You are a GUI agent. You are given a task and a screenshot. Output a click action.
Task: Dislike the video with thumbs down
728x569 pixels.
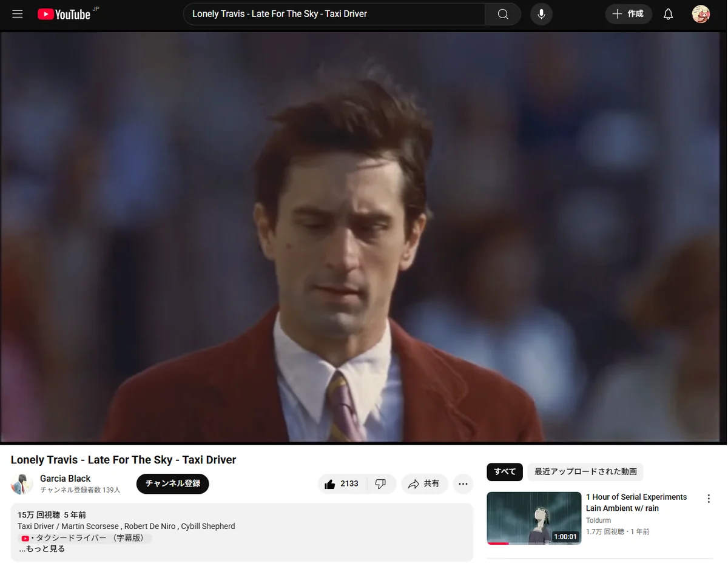(381, 483)
